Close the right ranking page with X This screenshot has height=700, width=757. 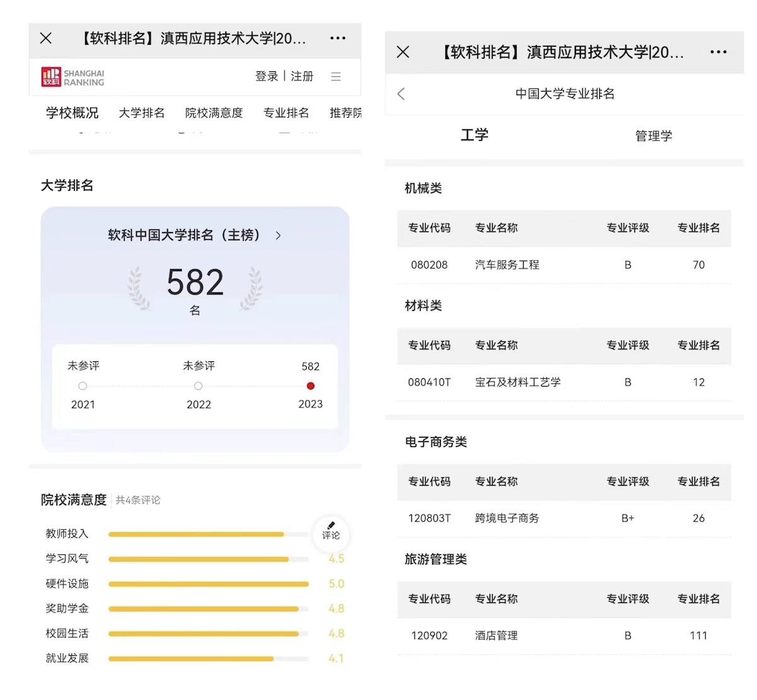pyautogui.click(x=403, y=52)
